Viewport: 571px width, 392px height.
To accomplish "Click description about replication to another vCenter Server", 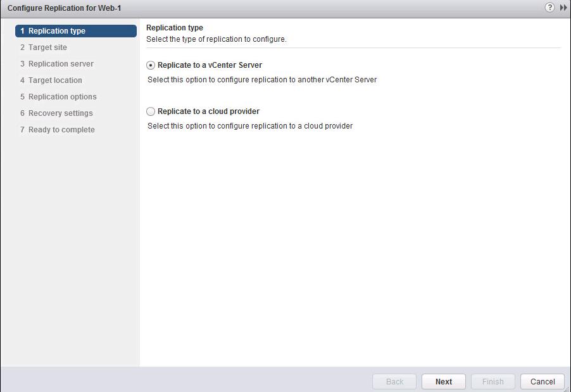I will point(262,80).
